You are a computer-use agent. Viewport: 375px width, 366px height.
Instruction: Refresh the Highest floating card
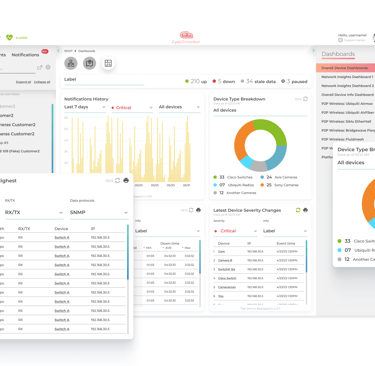[x=117, y=180]
